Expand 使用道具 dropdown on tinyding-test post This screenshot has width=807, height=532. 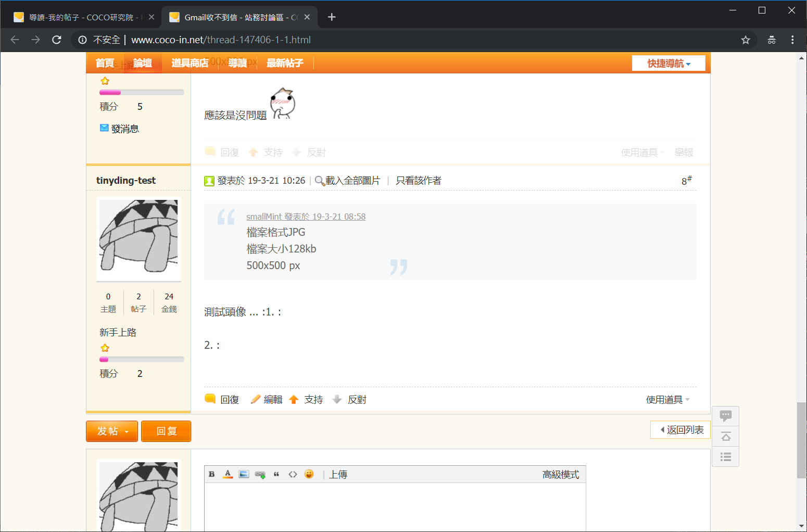tap(668, 399)
